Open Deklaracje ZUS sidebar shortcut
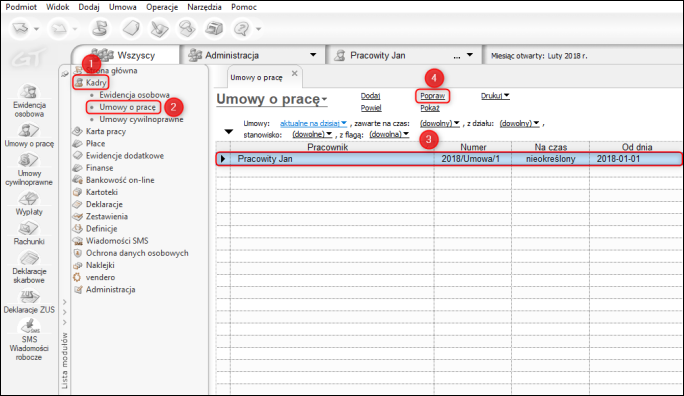 pyautogui.click(x=29, y=302)
